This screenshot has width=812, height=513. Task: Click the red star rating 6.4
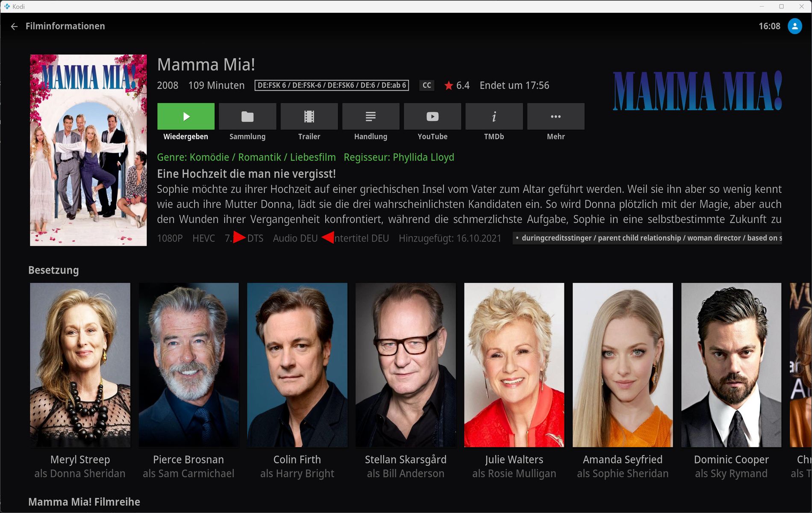click(x=457, y=85)
